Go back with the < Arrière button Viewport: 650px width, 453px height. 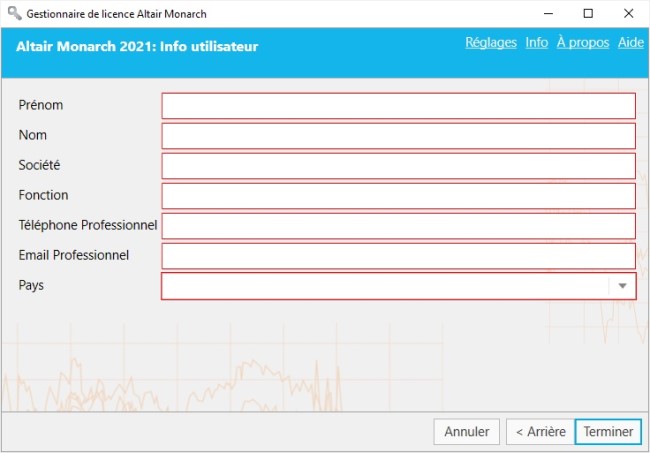(x=540, y=432)
